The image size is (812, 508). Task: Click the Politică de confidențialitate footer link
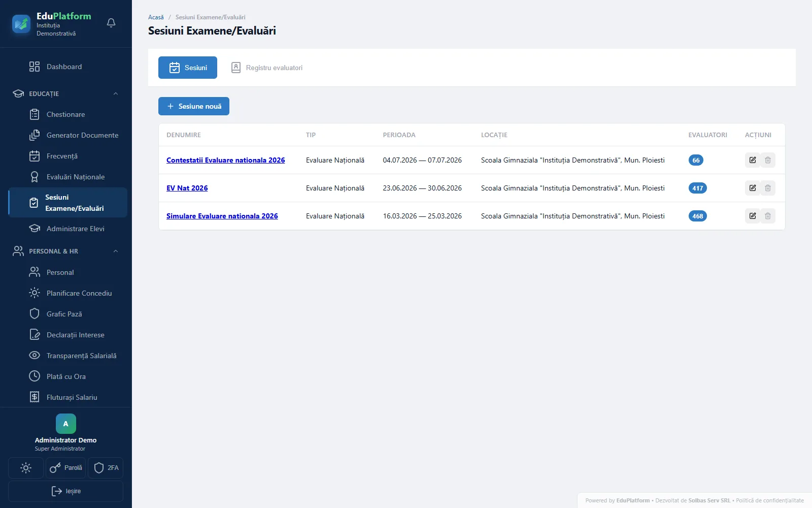770,500
